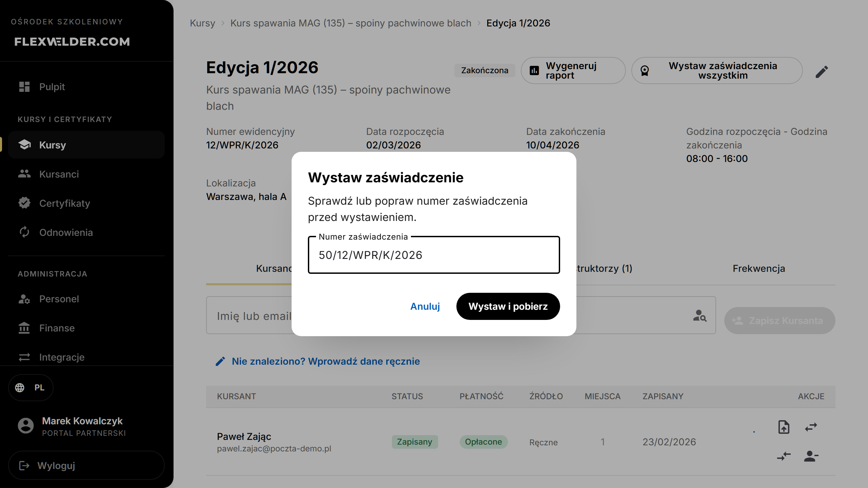This screenshot has height=488, width=868.
Task: Go to Certyfikaty section
Action: click(x=86, y=203)
